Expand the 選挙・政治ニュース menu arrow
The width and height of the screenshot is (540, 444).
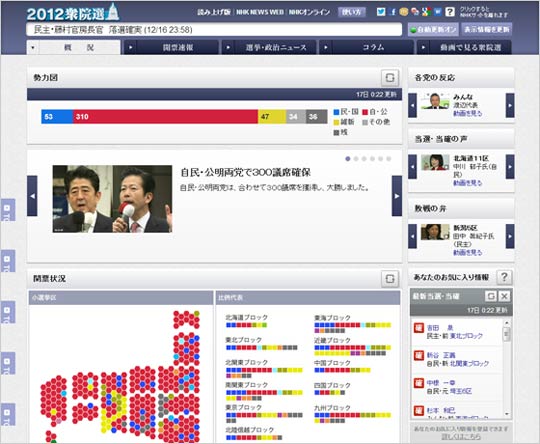(x=228, y=48)
